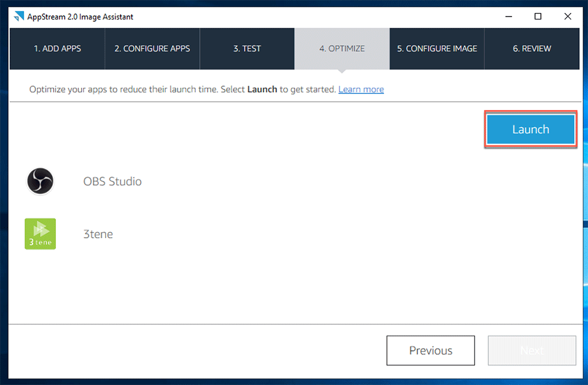Follow the Learn more link

pos(361,89)
